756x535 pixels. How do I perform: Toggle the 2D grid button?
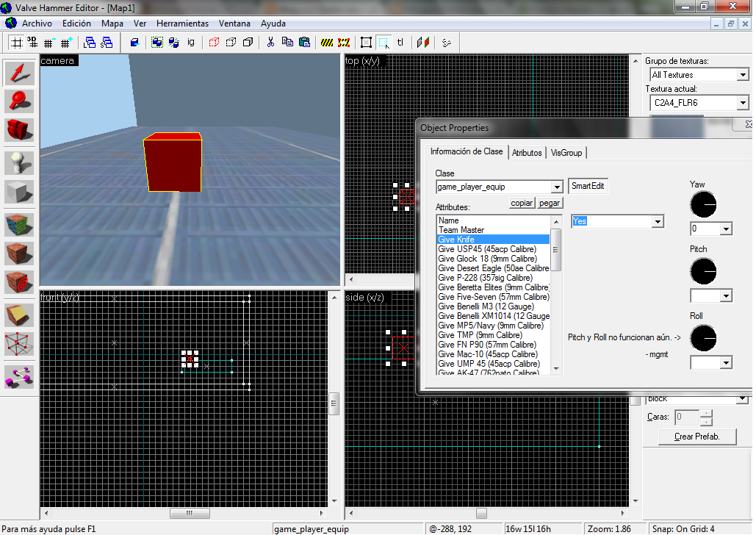tap(16, 43)
